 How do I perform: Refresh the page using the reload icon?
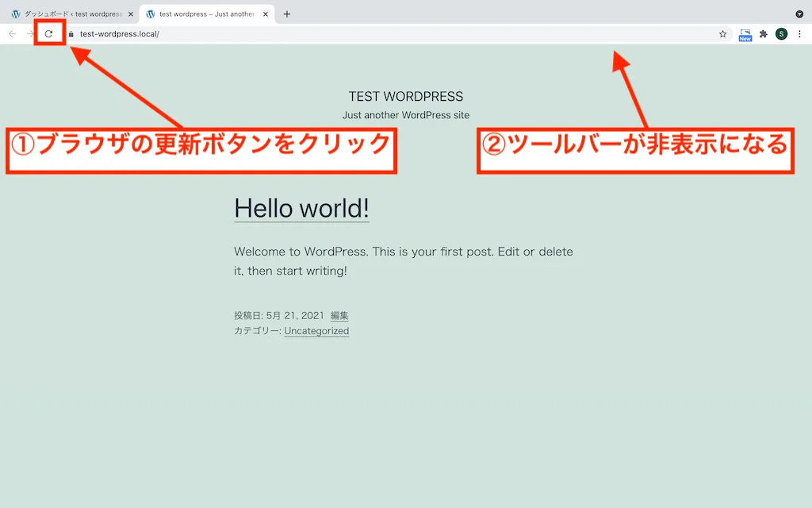coord(48,34)
